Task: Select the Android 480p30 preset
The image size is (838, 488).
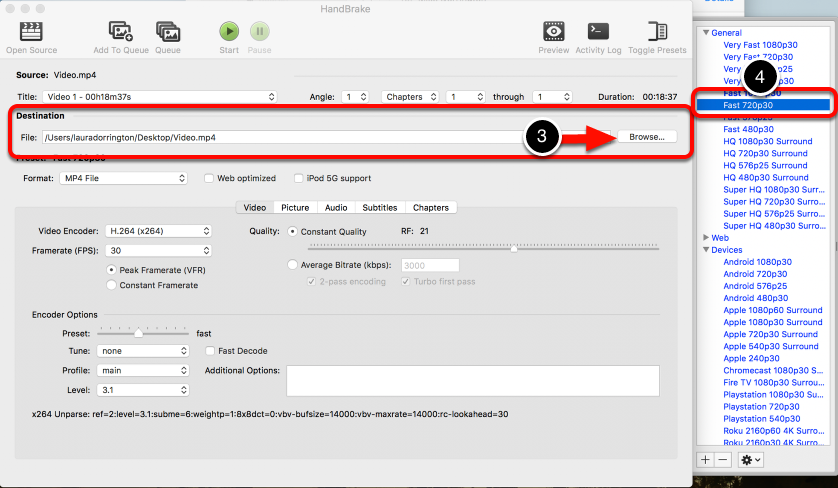Action: click(x=756, y=298)
